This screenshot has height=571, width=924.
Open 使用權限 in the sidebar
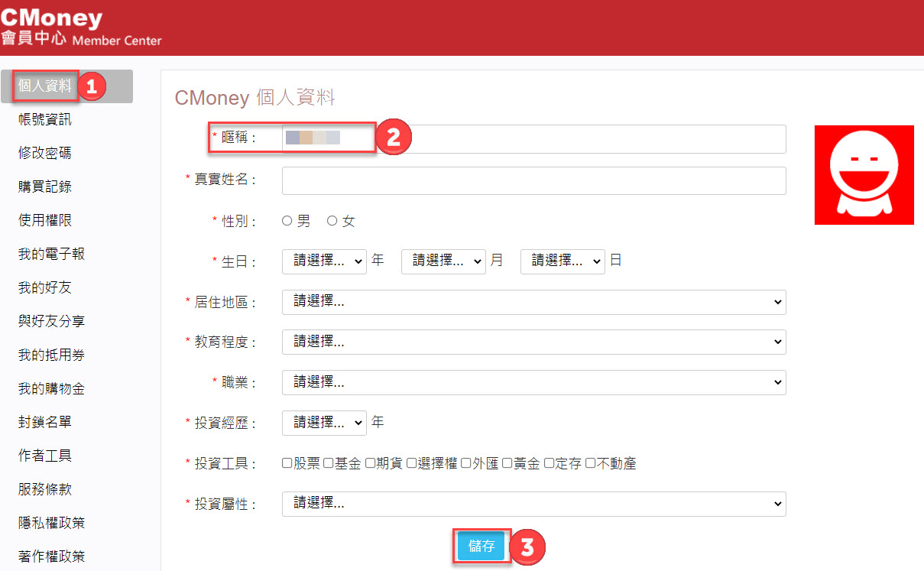pos(45,220)
